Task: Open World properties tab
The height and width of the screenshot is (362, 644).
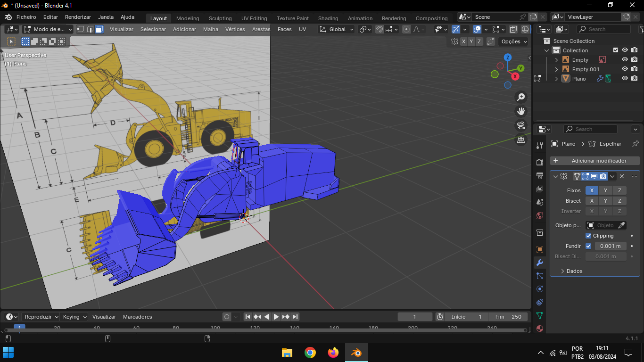Action: coord(540,215)
